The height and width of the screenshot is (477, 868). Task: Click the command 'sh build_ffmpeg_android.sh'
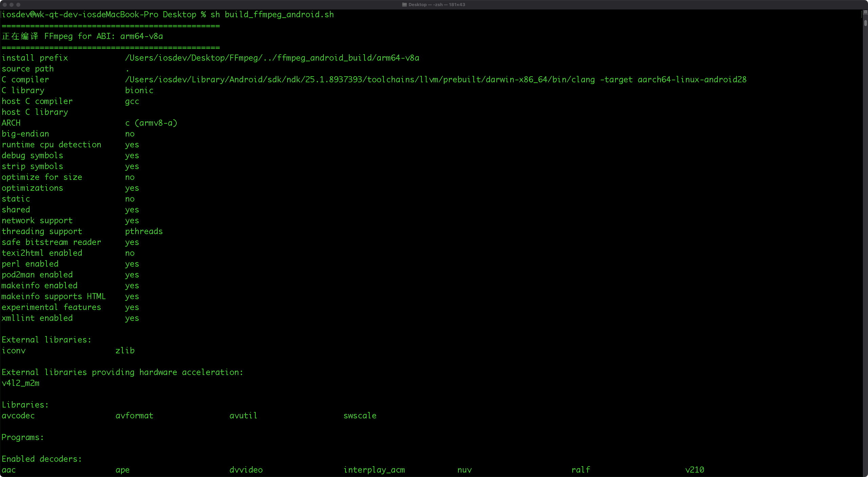coord(272,15)
